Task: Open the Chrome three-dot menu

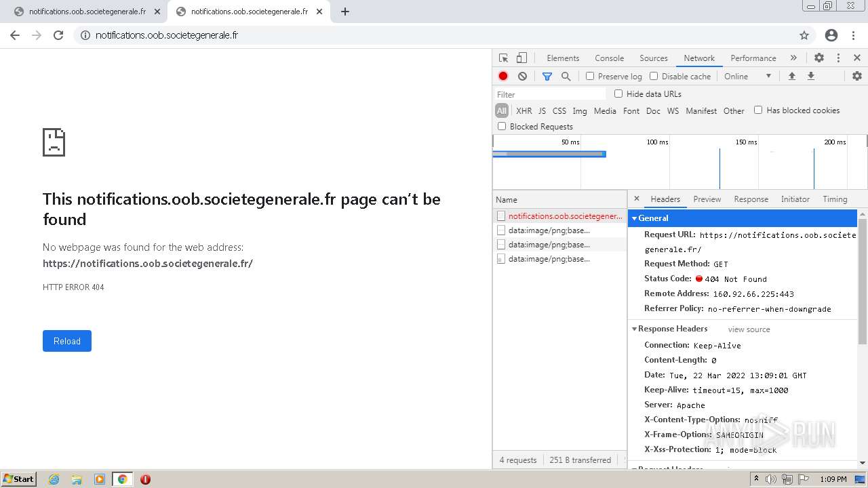Action: pyautogui.click(x=853, y=35)
